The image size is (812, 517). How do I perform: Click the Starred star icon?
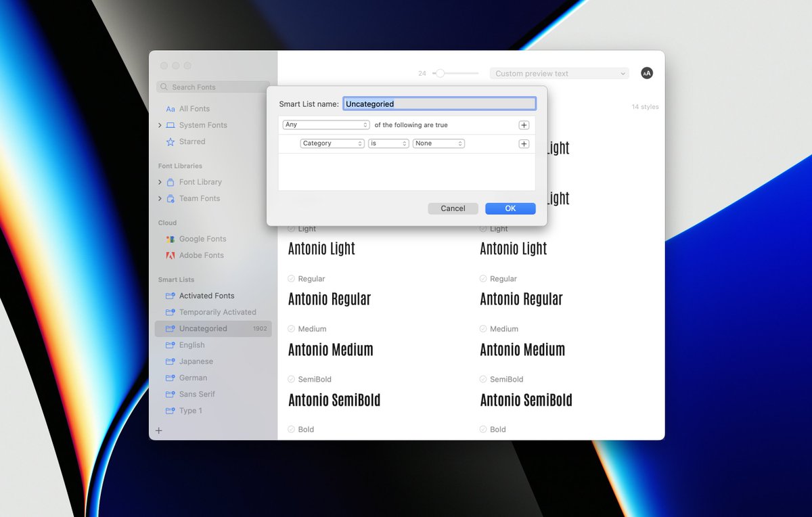point(171,141)
